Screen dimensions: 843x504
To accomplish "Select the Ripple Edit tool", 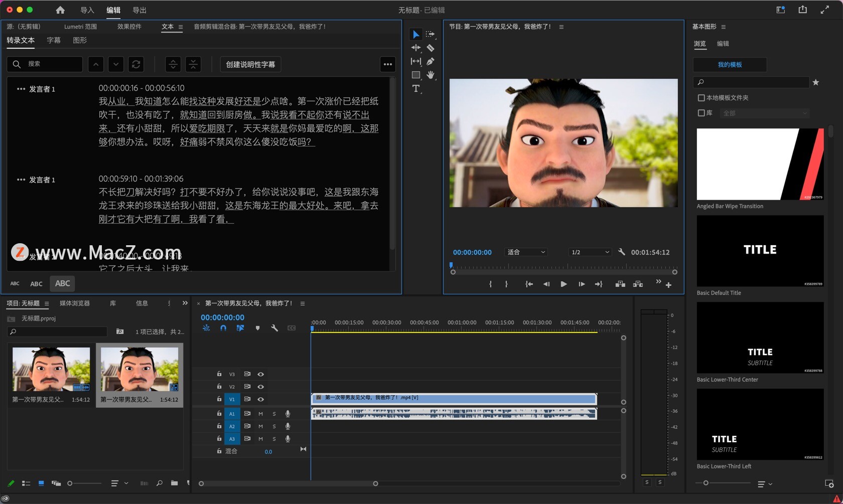I will 415,48.
